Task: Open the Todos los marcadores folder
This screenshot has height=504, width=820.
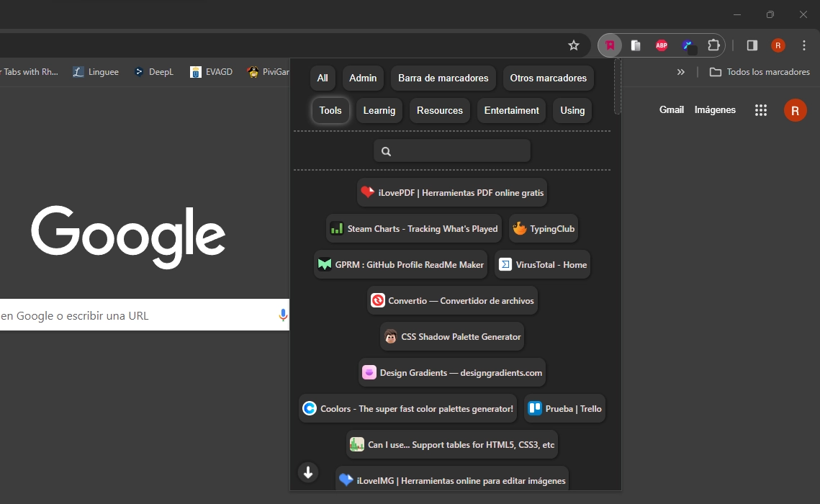Action: tap(760, 72)
